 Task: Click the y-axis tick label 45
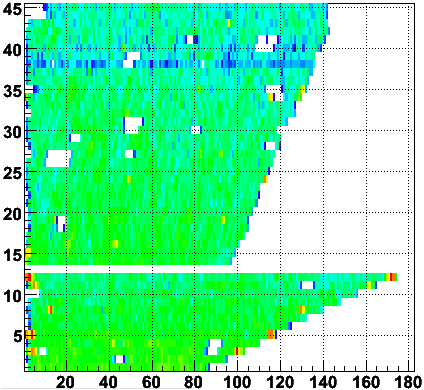click(12, 10)
